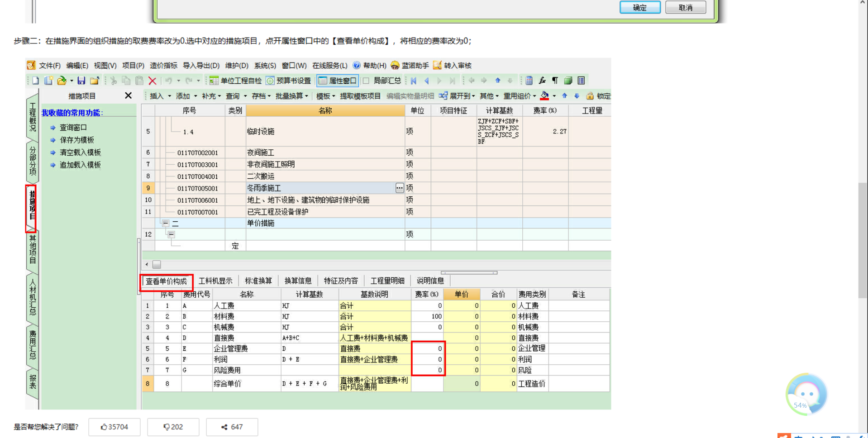The image size is (868, 438).
Task: Click the undo arrow icon
Action: point(168,81)
